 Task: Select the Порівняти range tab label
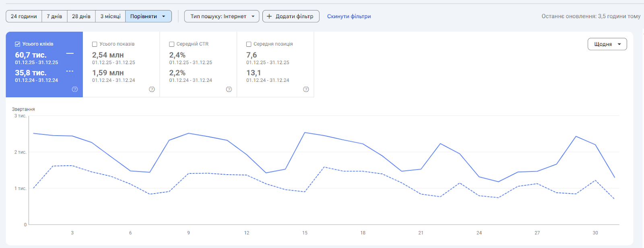coord(144,16)
